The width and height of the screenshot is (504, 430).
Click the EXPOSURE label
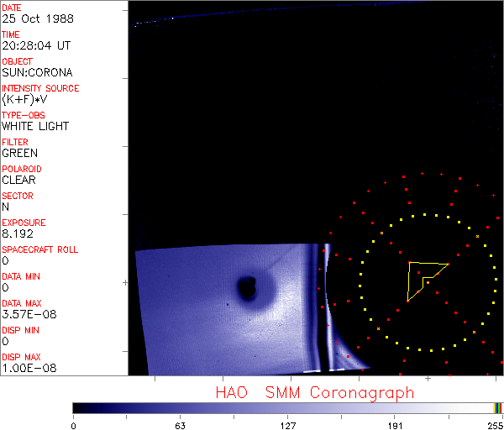pyautogui.click(x=24, y=223)
